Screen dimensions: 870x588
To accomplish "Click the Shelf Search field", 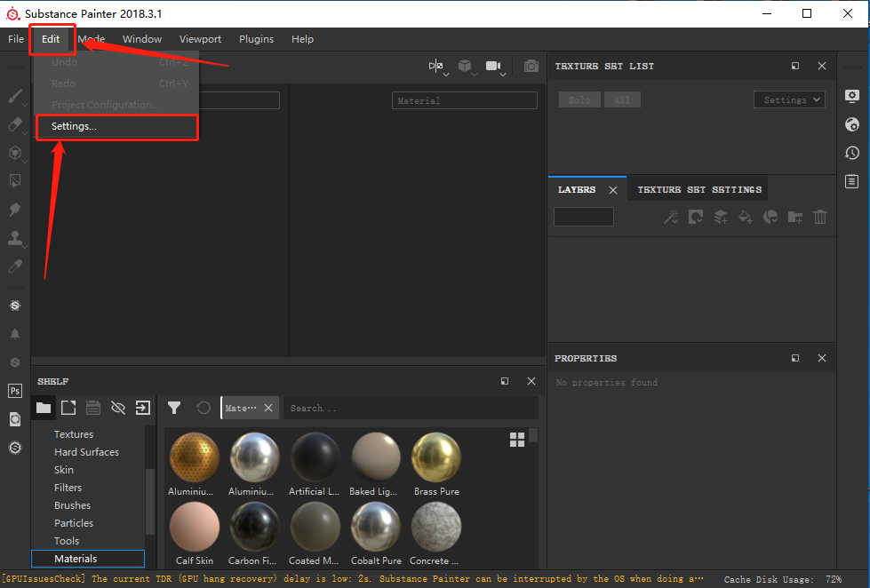I will (411, 409).
